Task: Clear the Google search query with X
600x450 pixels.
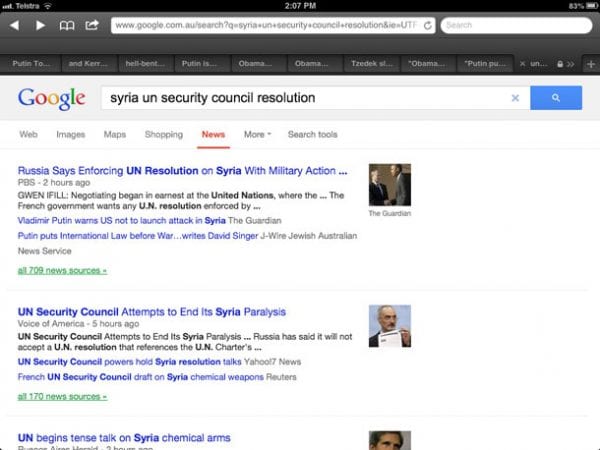Action: [515, 98]
